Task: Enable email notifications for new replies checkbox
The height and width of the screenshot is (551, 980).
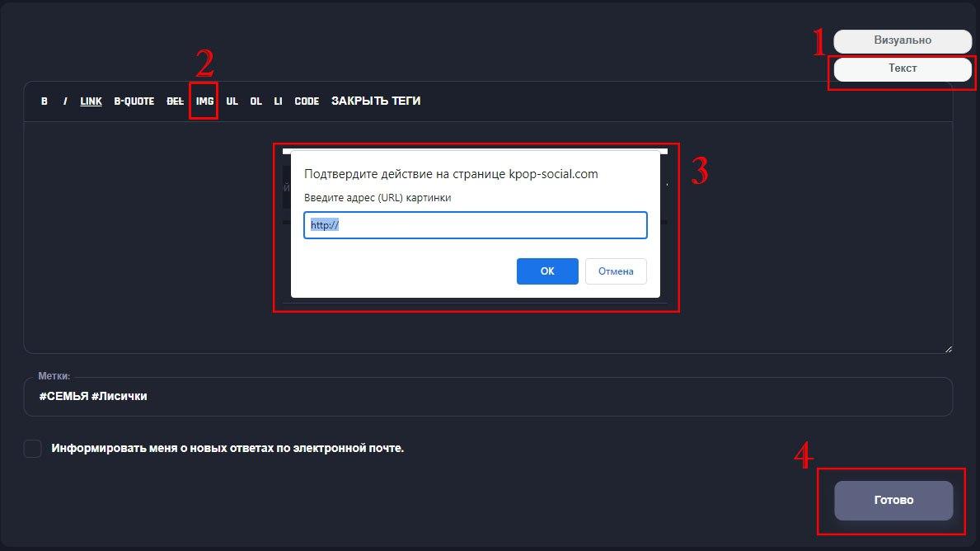Action: pos(33,449)
